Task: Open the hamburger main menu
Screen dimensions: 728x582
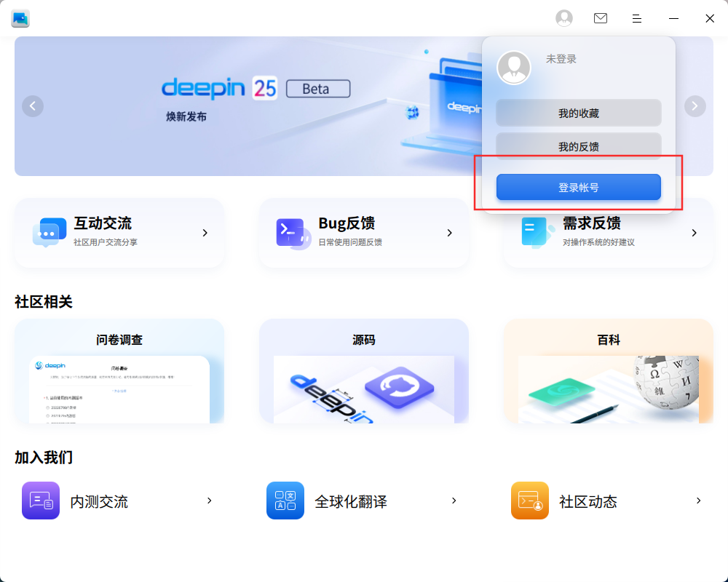Action: pyautogui.click(x=637, y=18)
